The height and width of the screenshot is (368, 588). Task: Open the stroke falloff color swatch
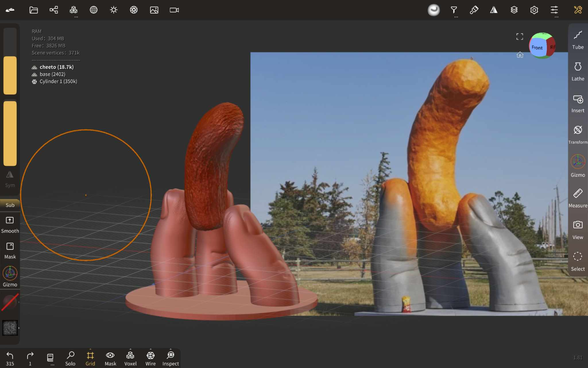[10, 302]
